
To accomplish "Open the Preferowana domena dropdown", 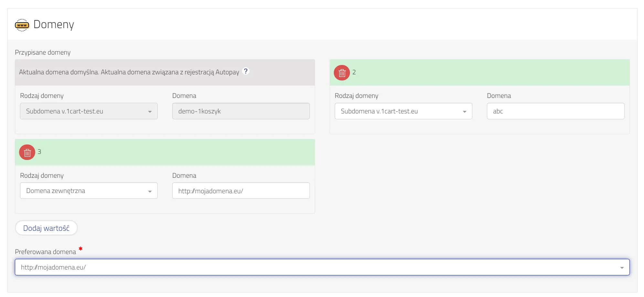I will click(x=322, y=267).
